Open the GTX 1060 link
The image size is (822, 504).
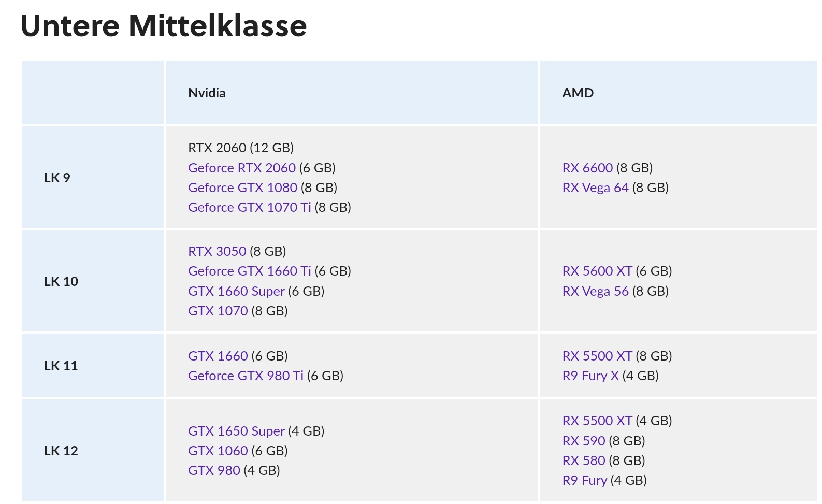tap(218, 451)
